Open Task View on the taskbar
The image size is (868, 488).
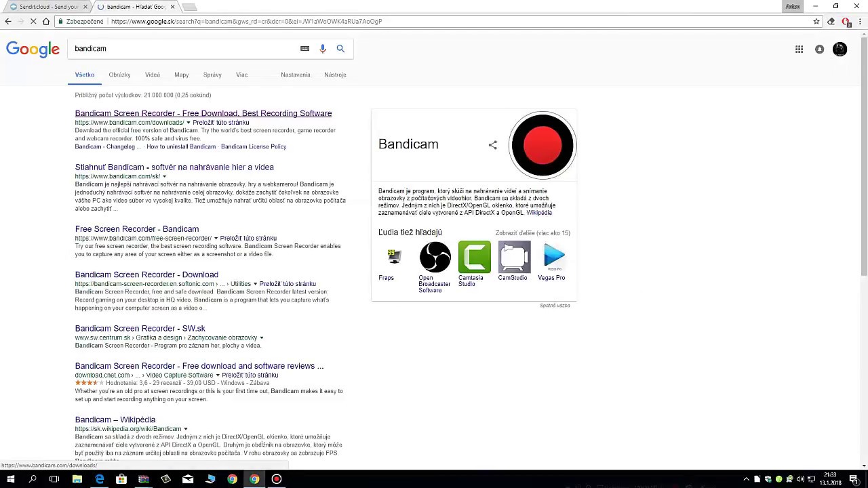54,479
